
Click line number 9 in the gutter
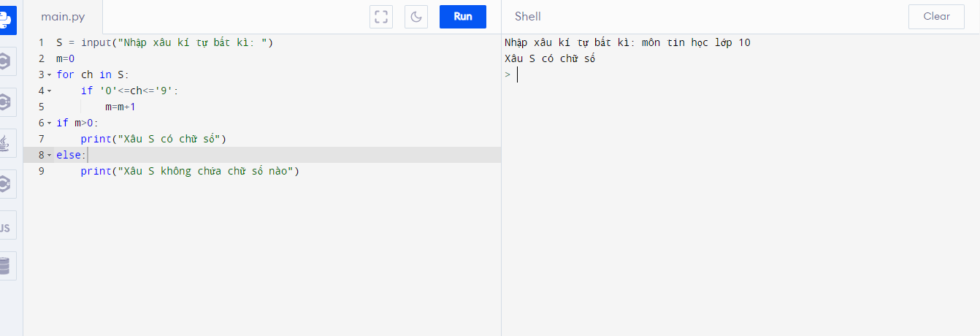tap(41, 171)
